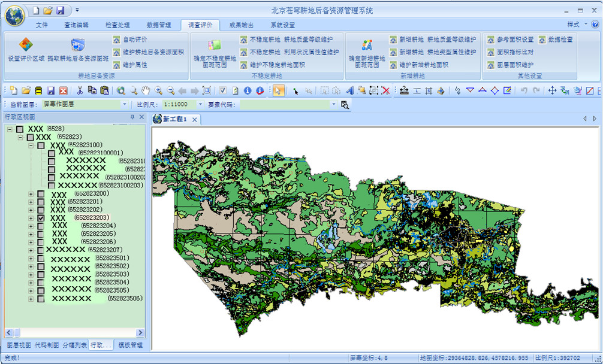Open the 图层视图 bottom panel tab
The height and width of the screenshot is (364, 603).
coord(19,345)
